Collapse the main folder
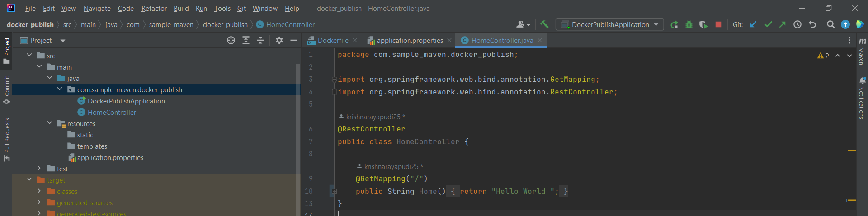The height and width of the screenshot is (216, 868). tap(39, 66)
